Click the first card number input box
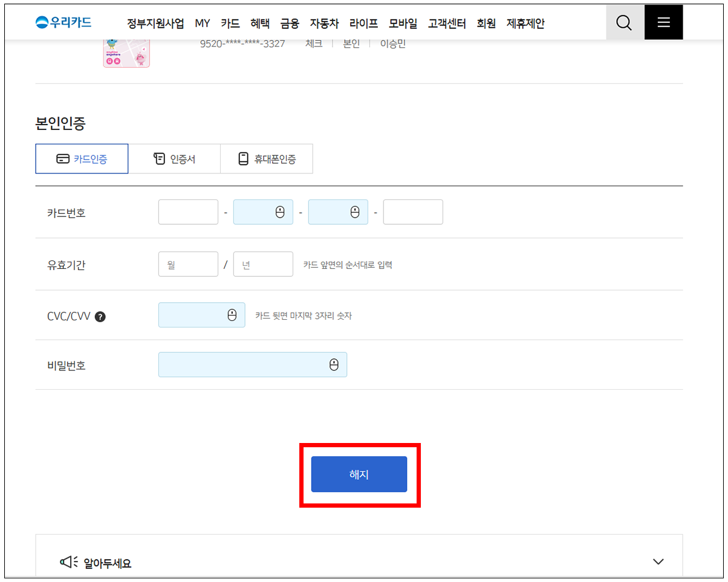The image size is (728, 582). point(188,212)
